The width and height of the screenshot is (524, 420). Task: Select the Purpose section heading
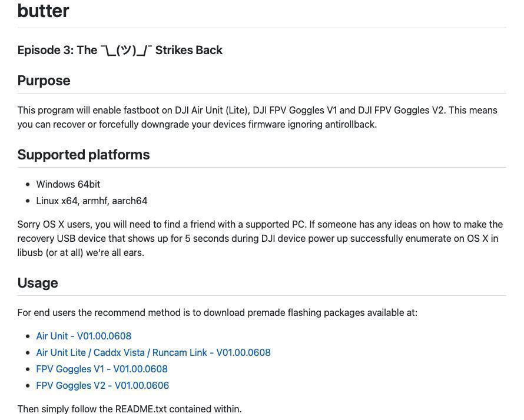[x=44, y=81]
